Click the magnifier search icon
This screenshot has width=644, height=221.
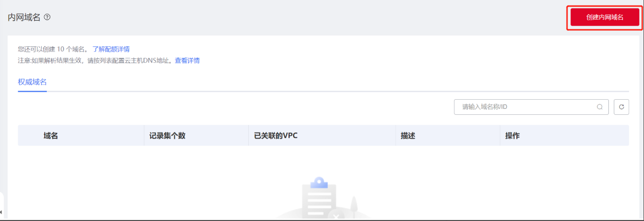pyautogui.click(x=599, y=107)
